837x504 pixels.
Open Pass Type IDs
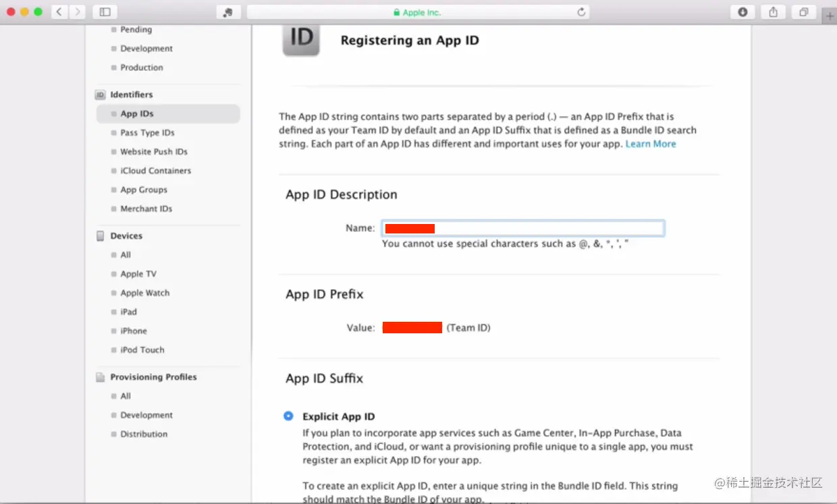click(x=147, y=133)
